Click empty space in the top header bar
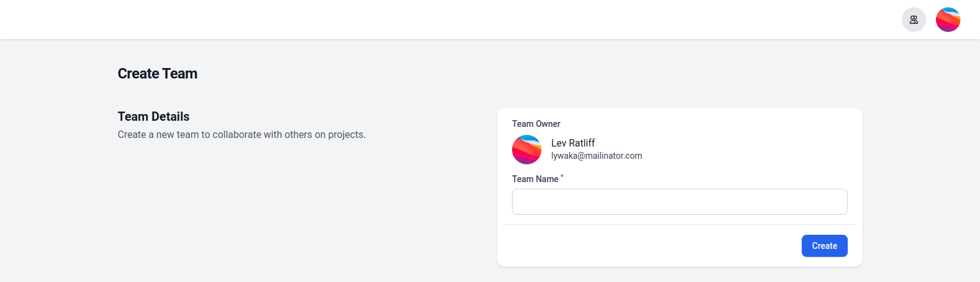The width and height of the screenshot is (980, 282). click(429, 20)
